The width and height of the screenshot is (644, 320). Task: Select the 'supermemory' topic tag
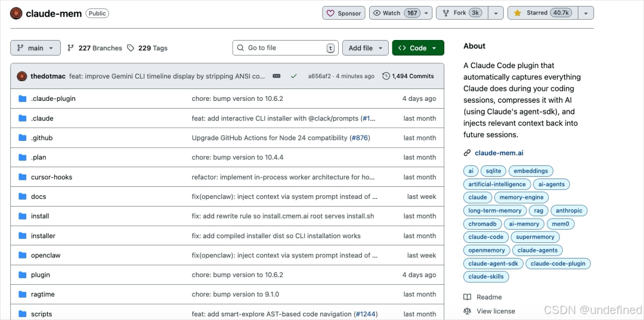click(535, 237)
